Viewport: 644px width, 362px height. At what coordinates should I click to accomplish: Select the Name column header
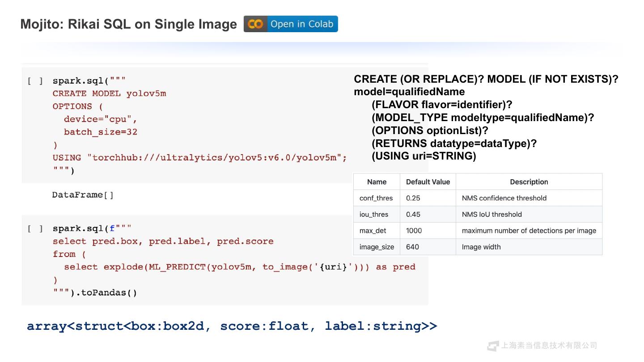(377, 182)
